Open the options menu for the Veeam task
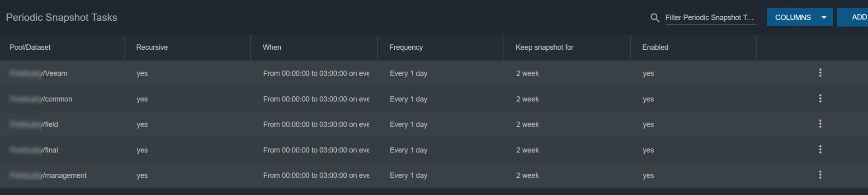The width and height of the screenshot is (868, 195). tap(820, 73)
